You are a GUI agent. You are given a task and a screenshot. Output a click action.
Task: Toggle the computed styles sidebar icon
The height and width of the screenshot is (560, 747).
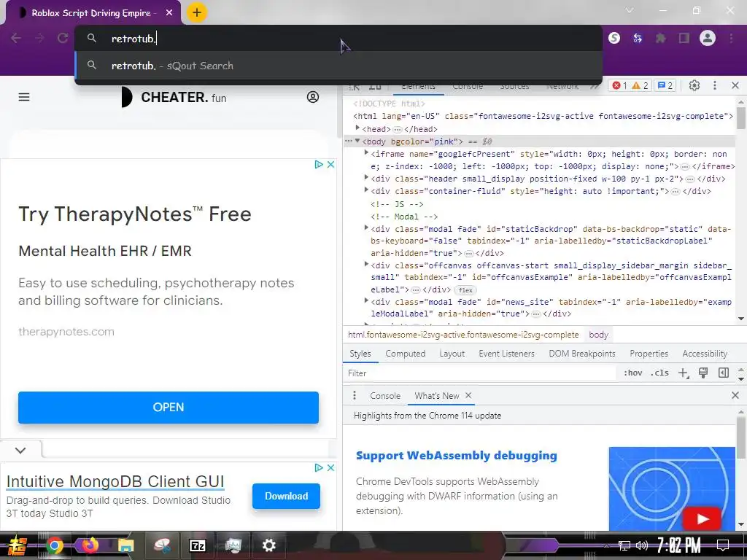point(723,373)
